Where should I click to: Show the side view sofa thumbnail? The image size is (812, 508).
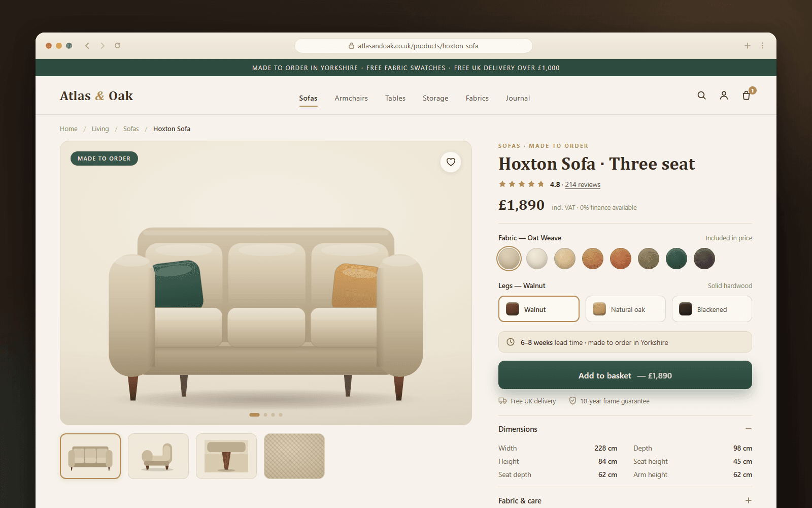[x=158, y=456]
